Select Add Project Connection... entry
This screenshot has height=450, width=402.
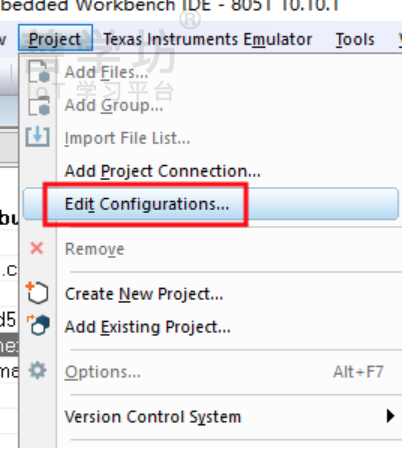click(x=162, y=171)
